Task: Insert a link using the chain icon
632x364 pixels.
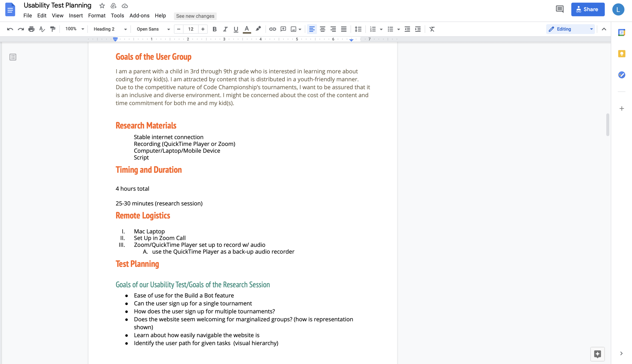Action: pos(272,29)
